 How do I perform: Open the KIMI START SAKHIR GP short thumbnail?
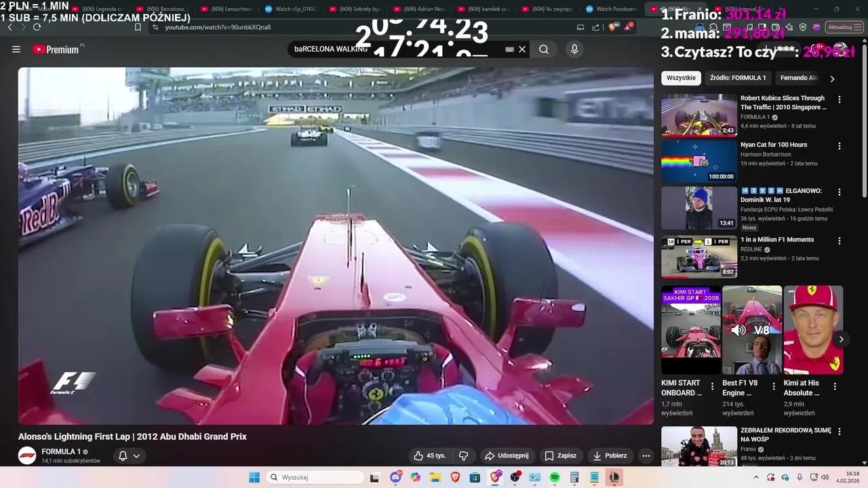(x=691, y=330)
